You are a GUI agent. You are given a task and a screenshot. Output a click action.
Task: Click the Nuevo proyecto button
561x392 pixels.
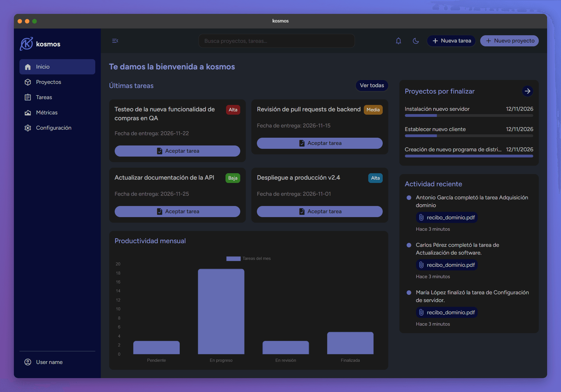509,41
